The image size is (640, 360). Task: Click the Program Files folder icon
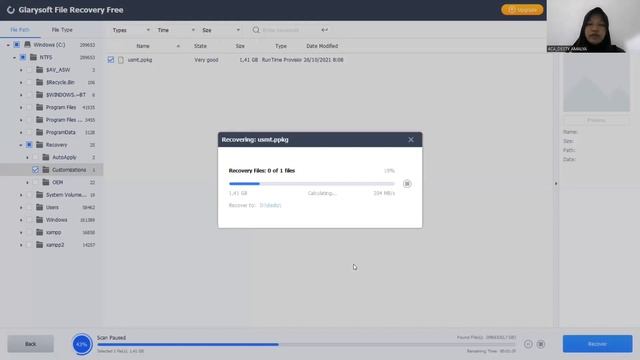coord(40,107)
